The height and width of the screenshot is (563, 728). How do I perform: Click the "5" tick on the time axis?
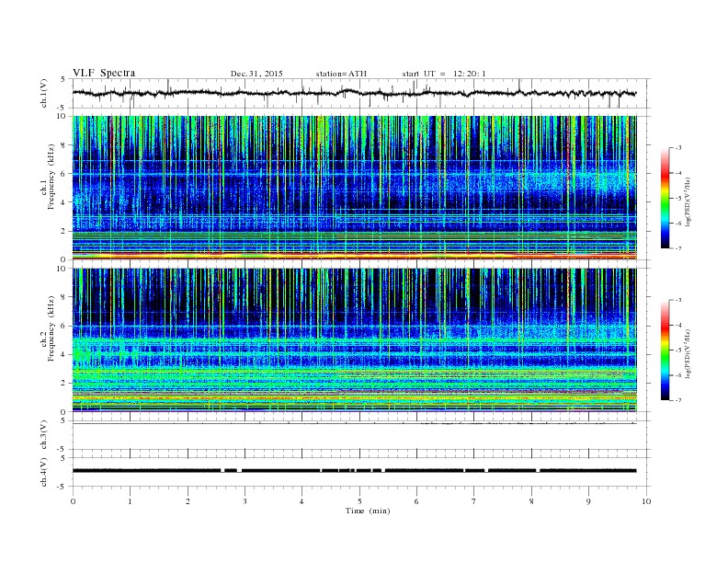point(359,501)
